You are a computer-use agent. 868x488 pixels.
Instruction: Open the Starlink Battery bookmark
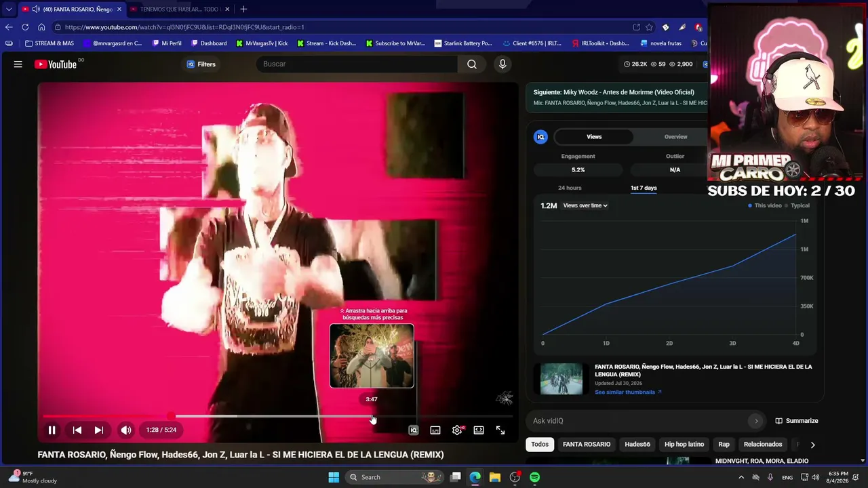(x=463, y=43)
